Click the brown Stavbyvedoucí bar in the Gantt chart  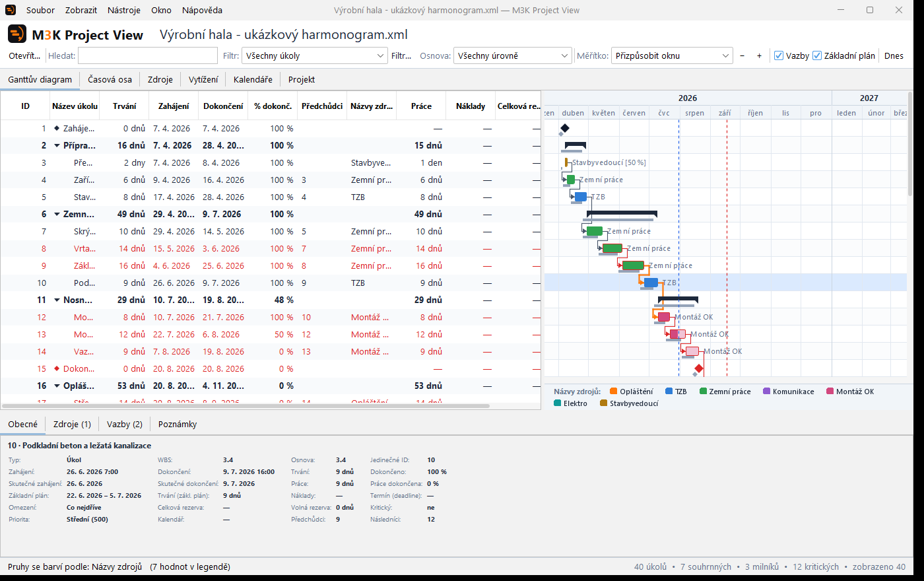click(x=566, y=162)
